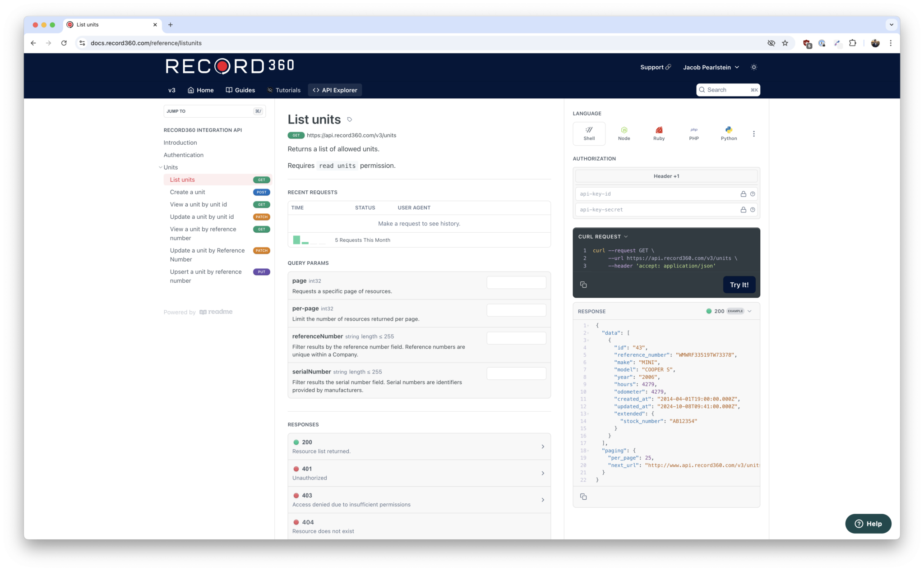Open the Jacob Pearlstein account menu
This screenshot has width=924, height=571.
click(x=711, y=67)
